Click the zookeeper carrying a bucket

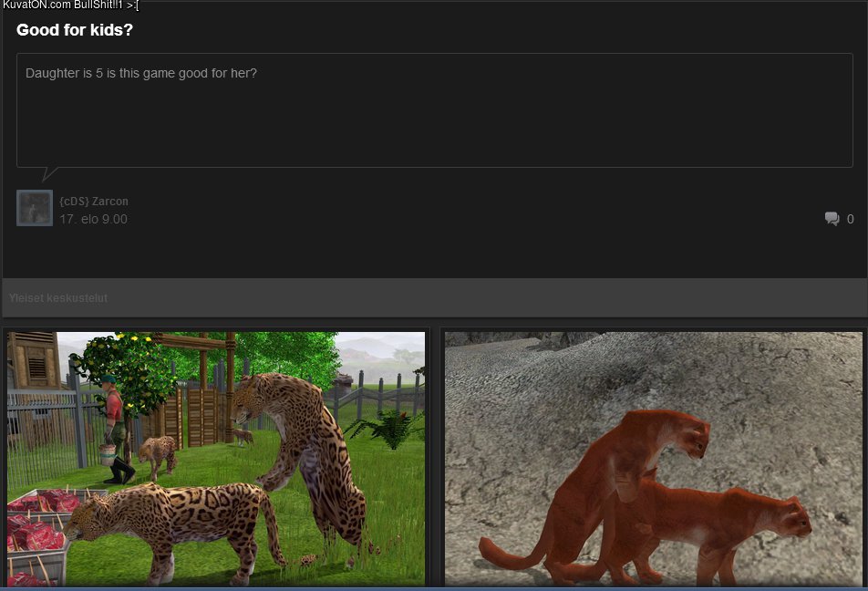(x=116, y=429)
